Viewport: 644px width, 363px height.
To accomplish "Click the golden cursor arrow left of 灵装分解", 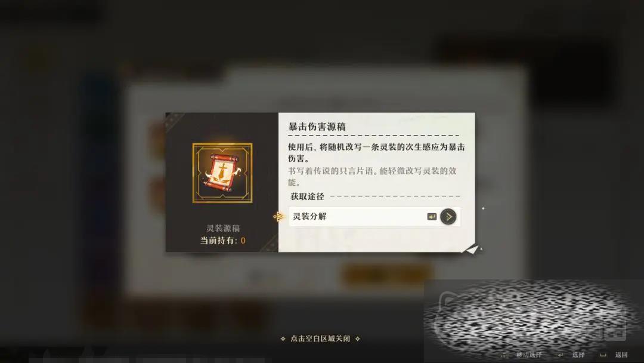I will coord(279,216).
